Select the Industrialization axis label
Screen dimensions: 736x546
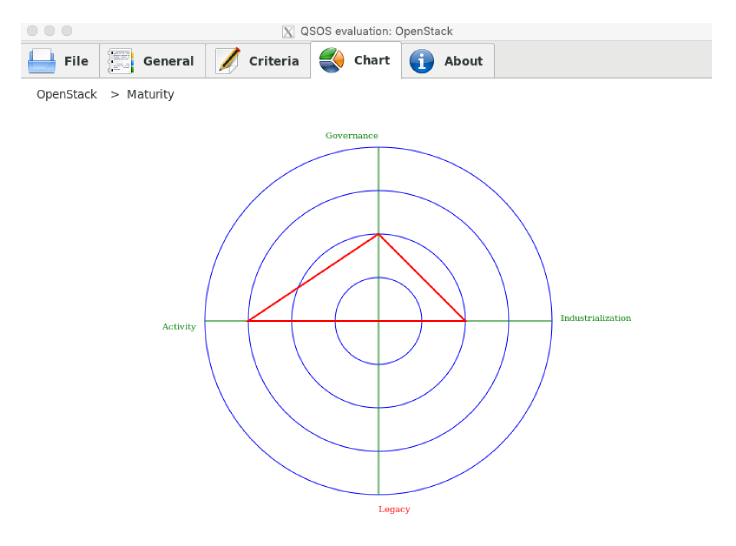click(596, 318)
